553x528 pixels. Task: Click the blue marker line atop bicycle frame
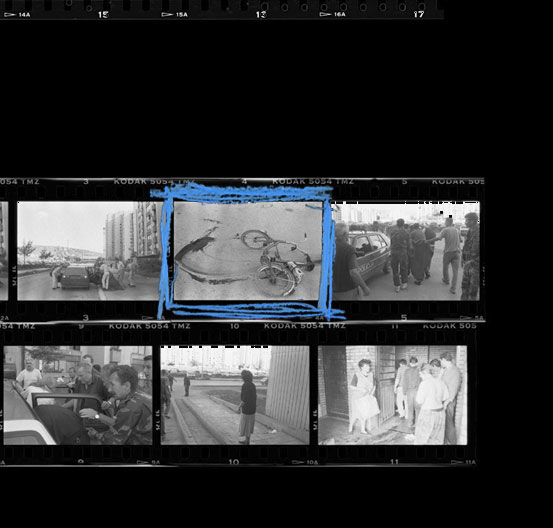[243, 193]
